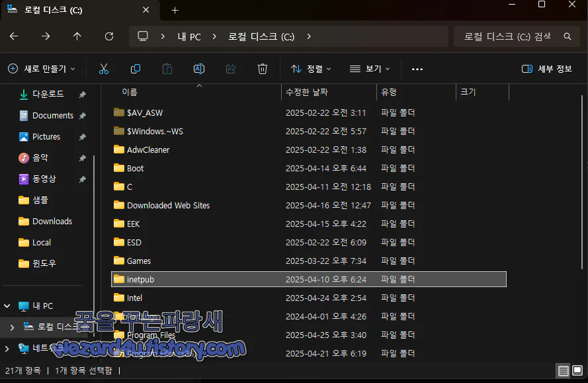Refresh the folder view

tap(109, 36)
